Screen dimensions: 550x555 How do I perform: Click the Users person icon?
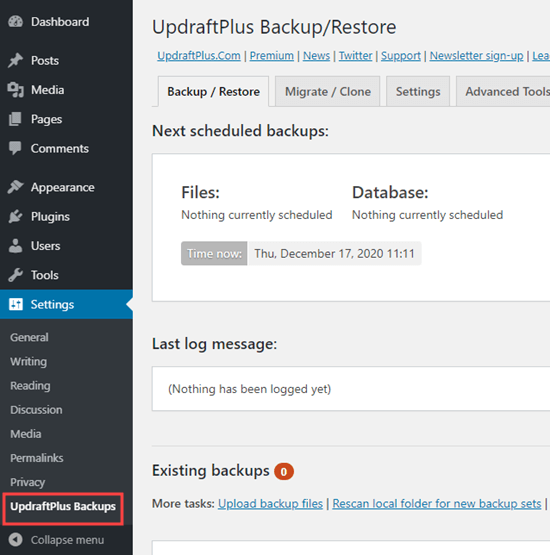click(x=15, y=246)
